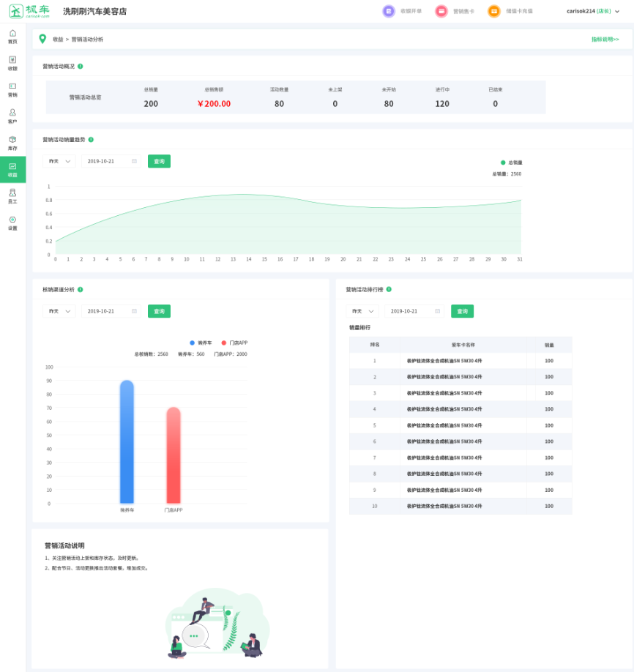
Task: Open 客户 customers from the sidebar
Action: pyautogui.click(x=12, y=116)
